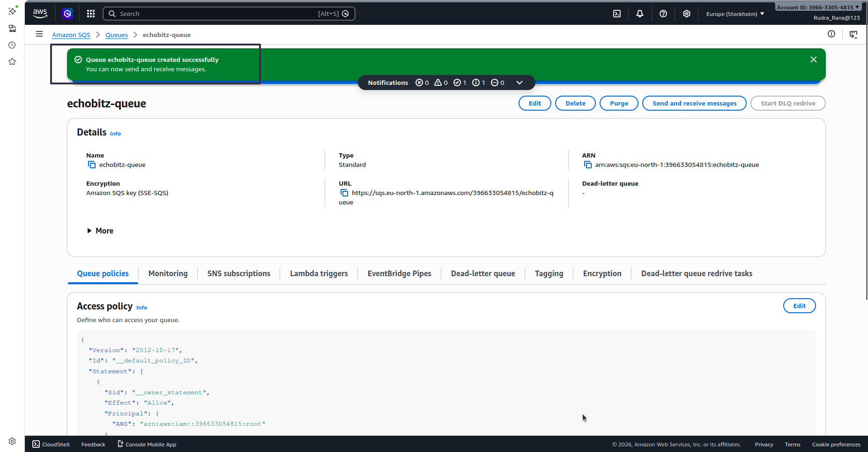Open the page info panel icon
The width and height of the screenshot is (868, 452).
click(x=831, y=34)
